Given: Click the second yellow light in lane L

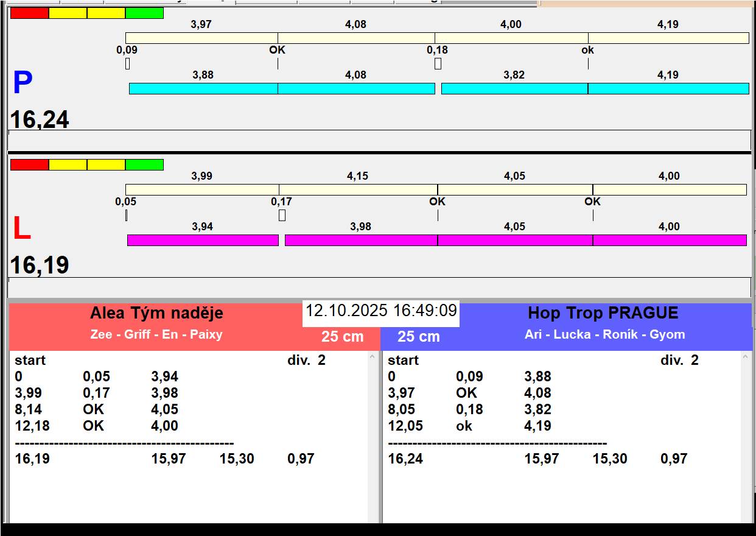Looking at the screenshot, I should click(106, 165).
